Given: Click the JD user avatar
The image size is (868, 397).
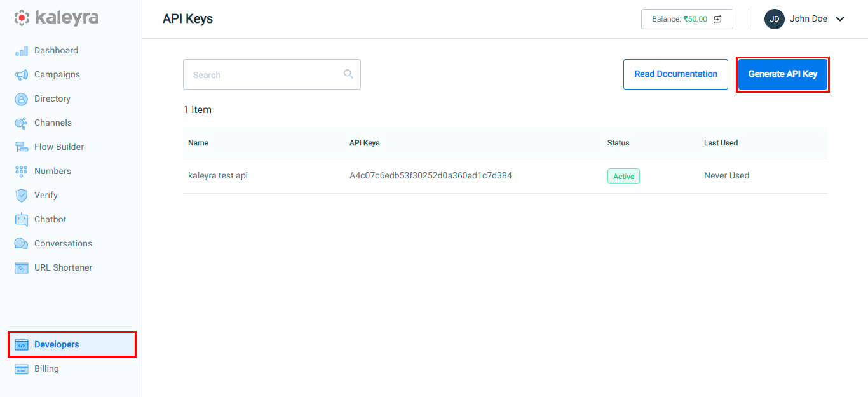Looking at the screenshot, I should coord(775,19).
